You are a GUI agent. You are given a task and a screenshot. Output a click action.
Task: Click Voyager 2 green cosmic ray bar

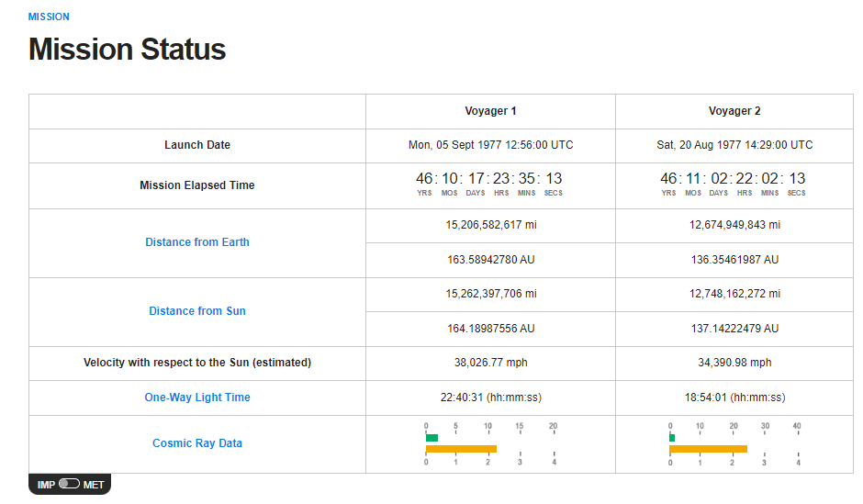672,438
